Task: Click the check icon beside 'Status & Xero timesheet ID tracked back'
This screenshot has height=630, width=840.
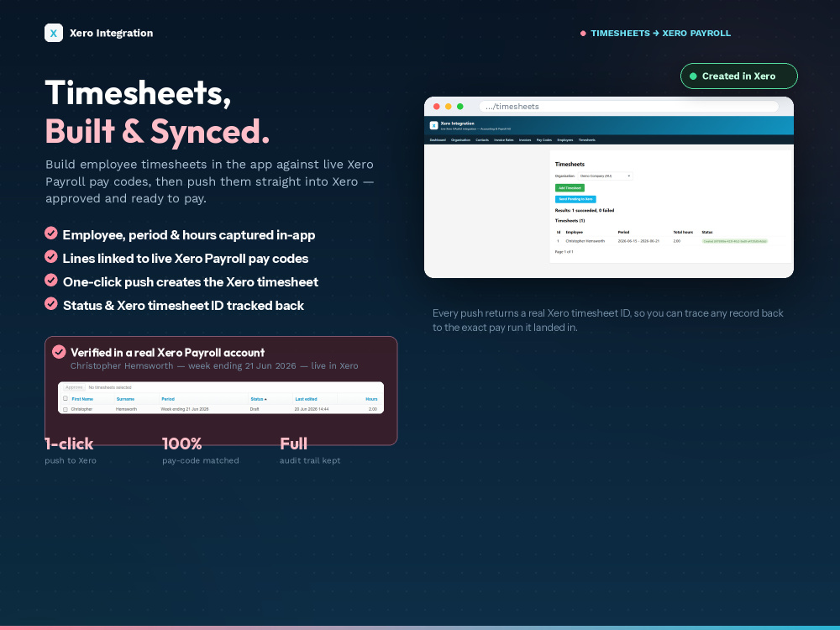Action: click(x=51, y=304)
